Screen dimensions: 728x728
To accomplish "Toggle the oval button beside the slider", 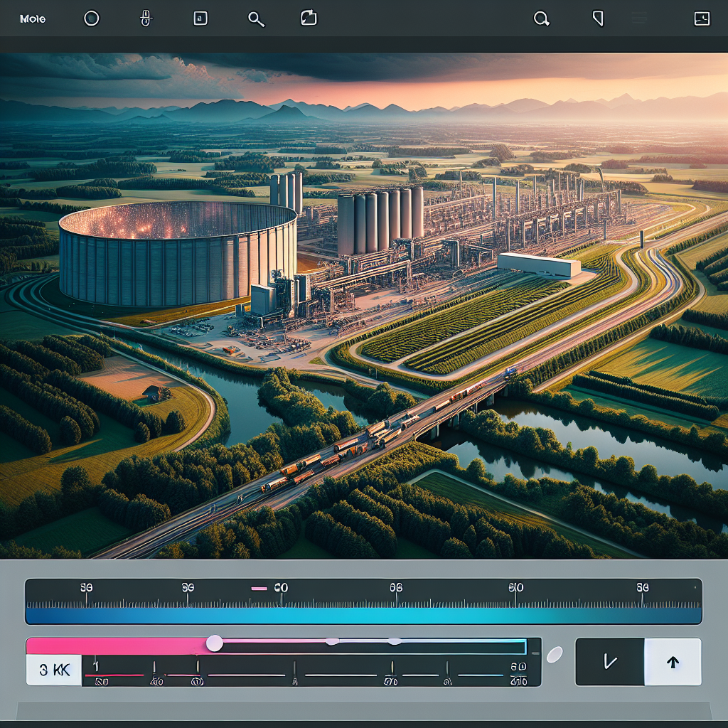I will pyautogui.click(x=555, y=653).
